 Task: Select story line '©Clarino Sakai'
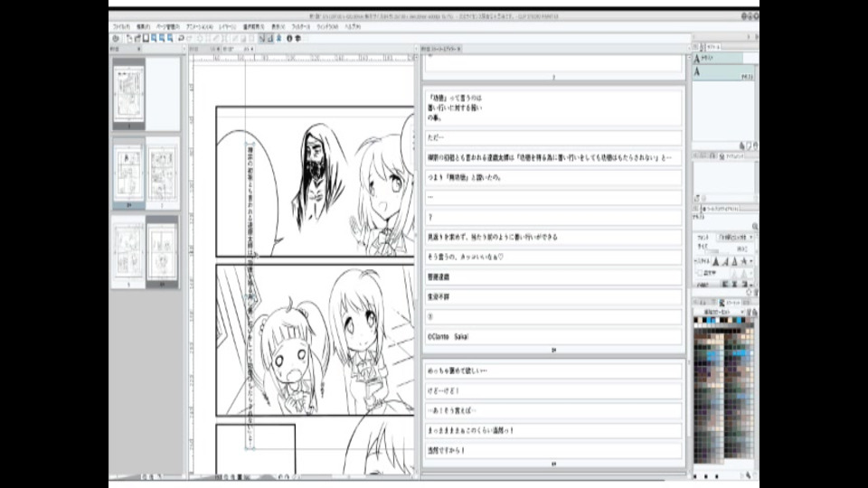[x=553, y=336]
